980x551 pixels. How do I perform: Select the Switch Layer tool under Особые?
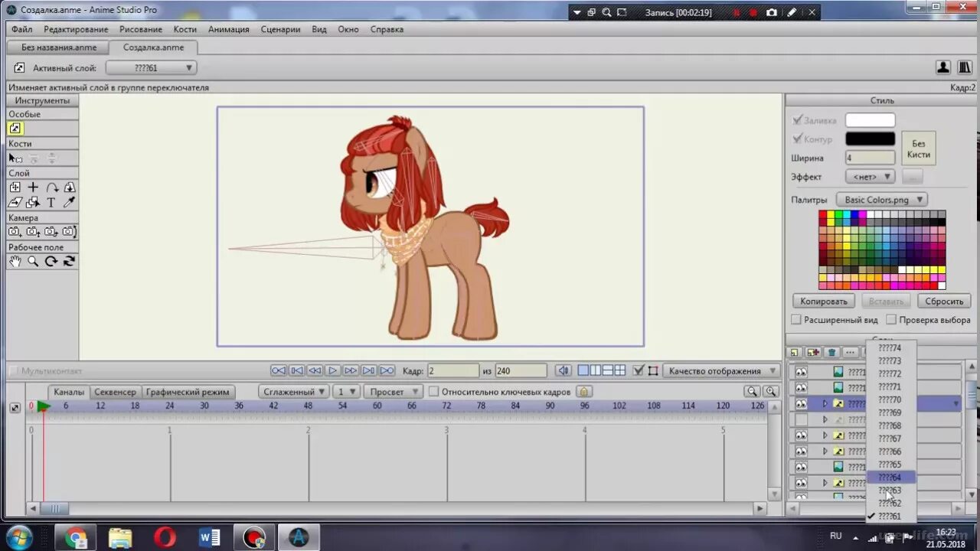pyautogui.click(x=15, y=129)
